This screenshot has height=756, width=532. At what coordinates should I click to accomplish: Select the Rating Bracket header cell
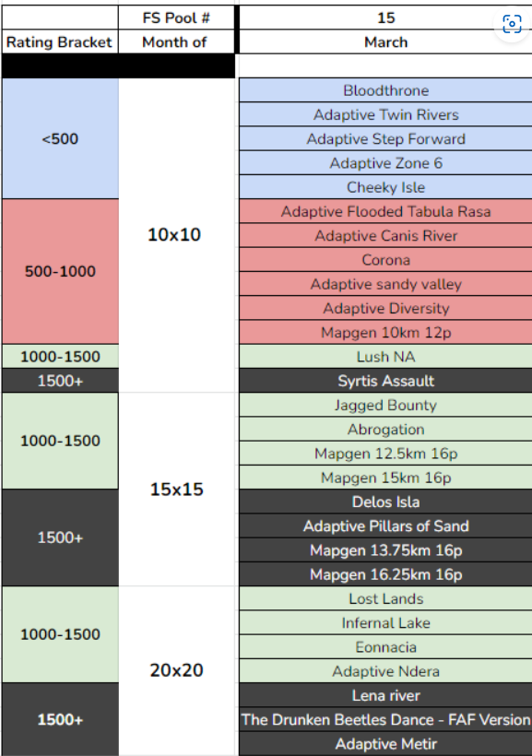tap(60, 41)
